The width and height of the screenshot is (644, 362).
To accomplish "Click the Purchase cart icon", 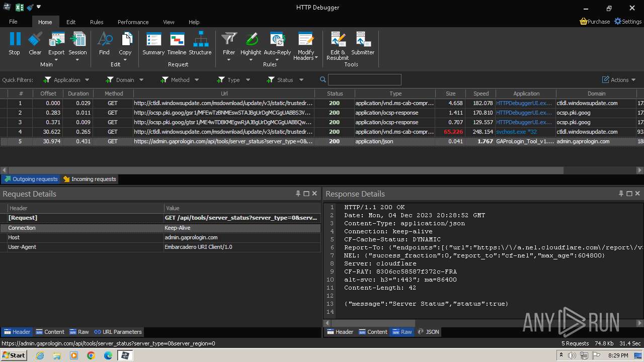I will (583, 22).
